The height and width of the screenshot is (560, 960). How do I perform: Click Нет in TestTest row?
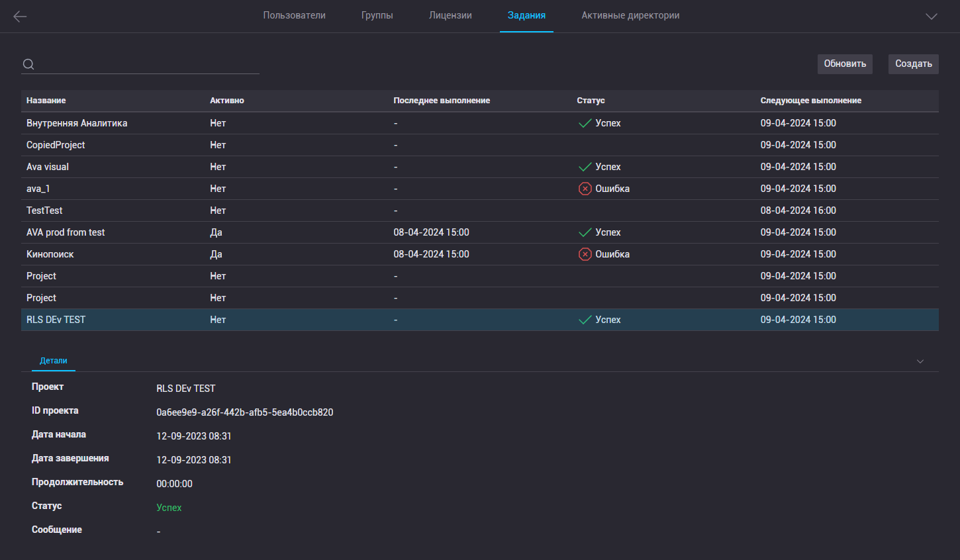click(218, 210)
